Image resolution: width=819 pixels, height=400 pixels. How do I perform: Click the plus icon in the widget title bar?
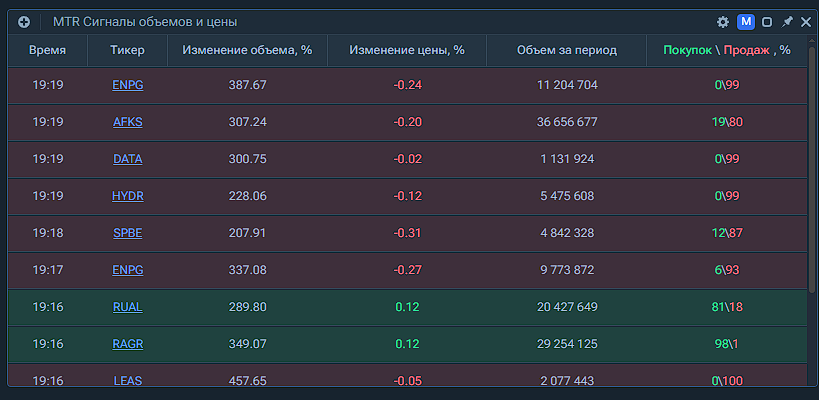coord(24,22)
